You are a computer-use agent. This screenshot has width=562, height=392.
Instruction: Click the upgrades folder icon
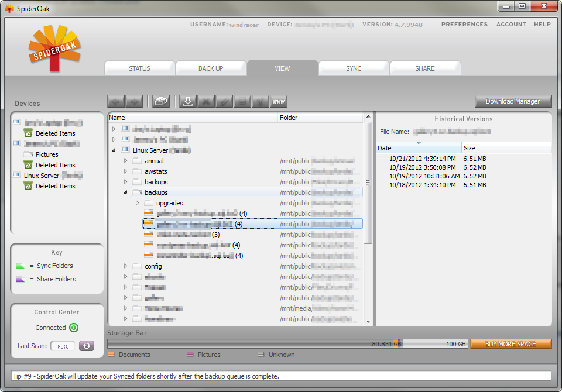[149, 203]
